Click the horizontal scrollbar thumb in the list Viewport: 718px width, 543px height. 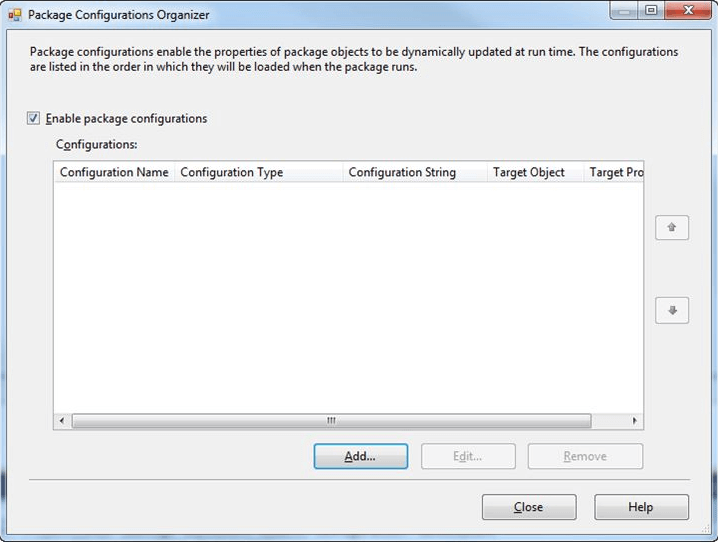coord(332,421)
